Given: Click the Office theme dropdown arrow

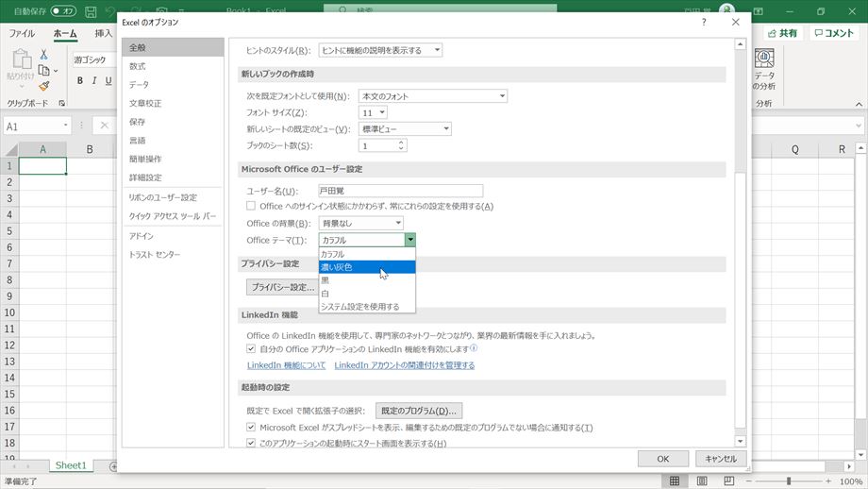Looking at the screenshot, I should click(x=409, y=240).
